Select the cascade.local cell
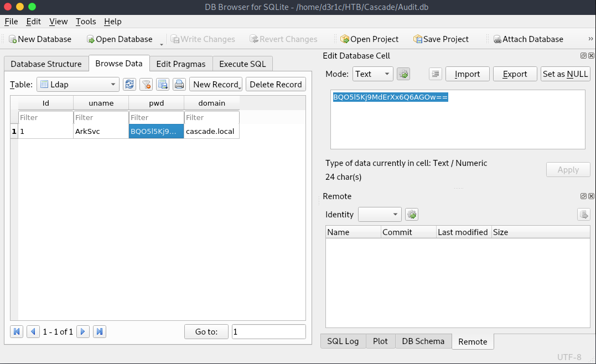596x364 pixels. (x=212, y=132)
